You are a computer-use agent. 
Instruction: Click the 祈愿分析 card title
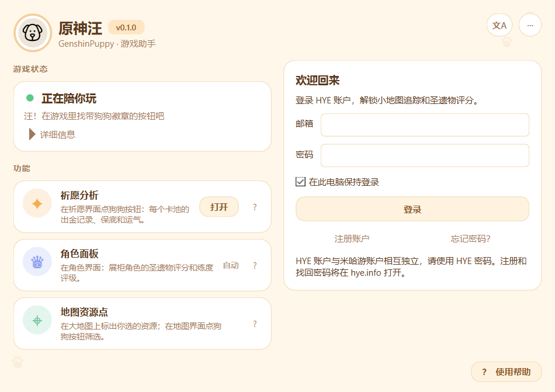click(x=79, y=195)
